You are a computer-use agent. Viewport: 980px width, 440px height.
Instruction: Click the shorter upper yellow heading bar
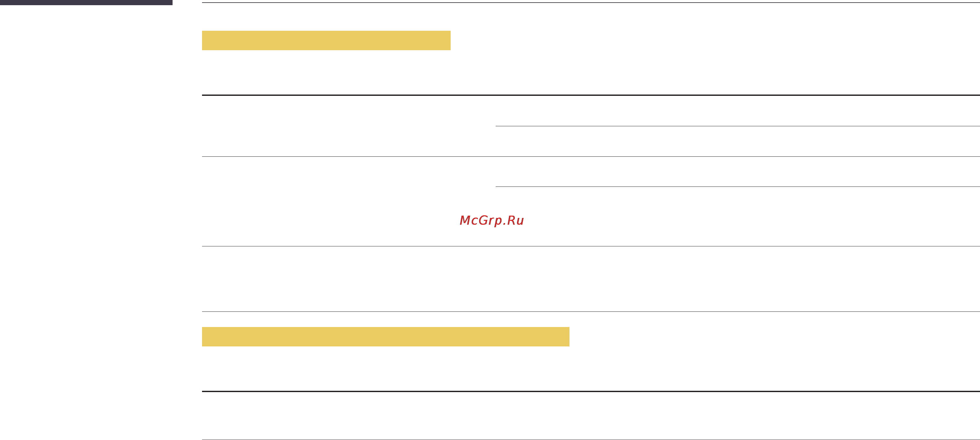[326, 40]
